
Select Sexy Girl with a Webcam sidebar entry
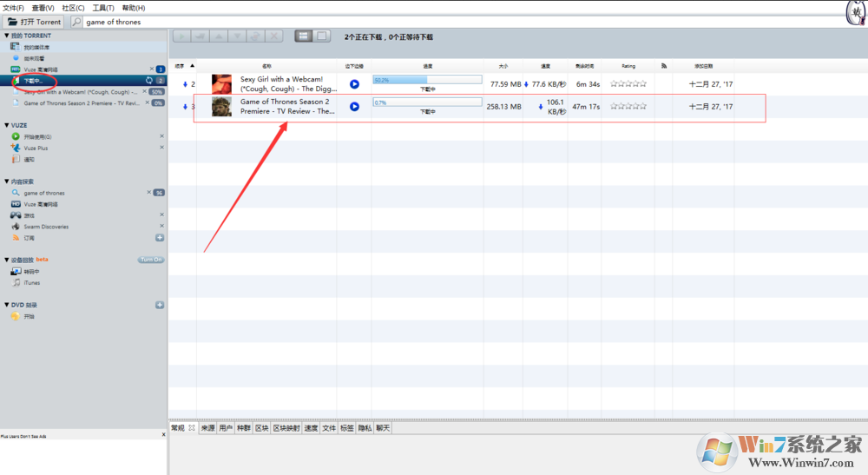pos(80,92)
